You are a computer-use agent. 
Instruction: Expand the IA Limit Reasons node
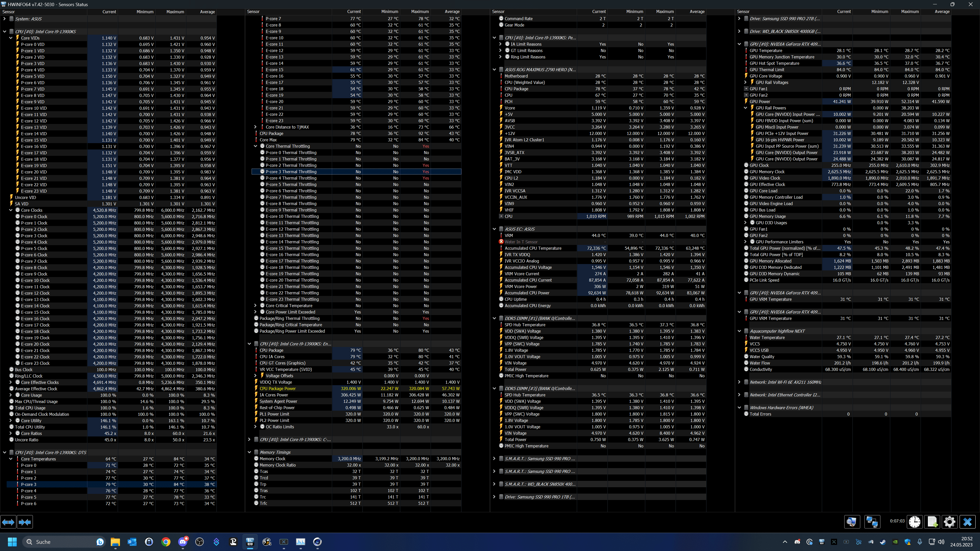501,44
